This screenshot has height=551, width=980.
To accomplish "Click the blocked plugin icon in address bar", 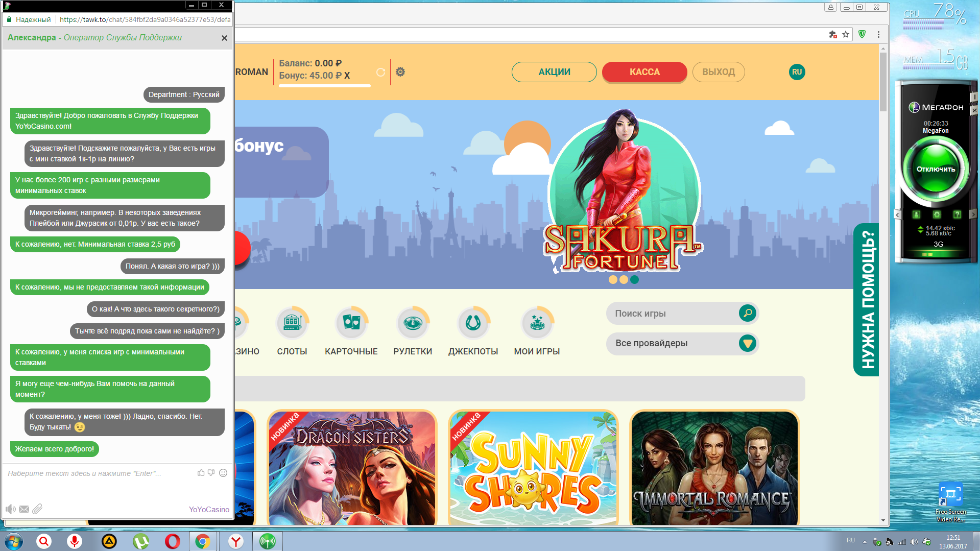I will [x=833, y=34].
